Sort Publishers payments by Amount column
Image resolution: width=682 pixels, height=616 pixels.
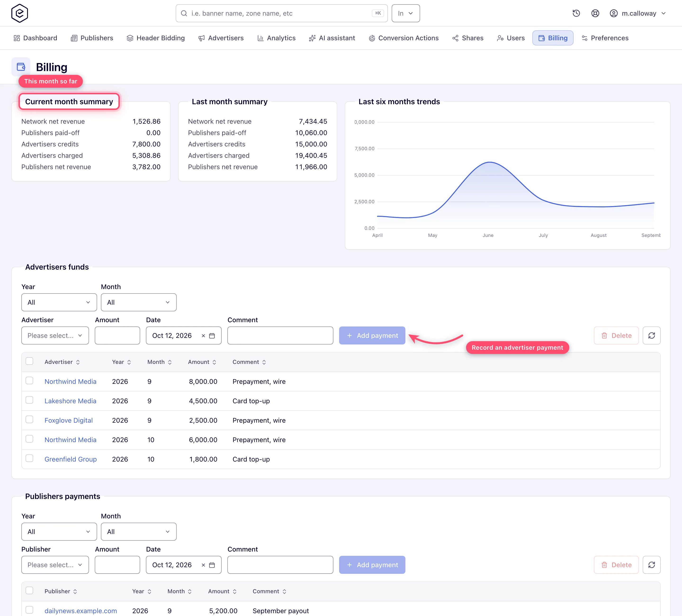(x=222, y=591)
